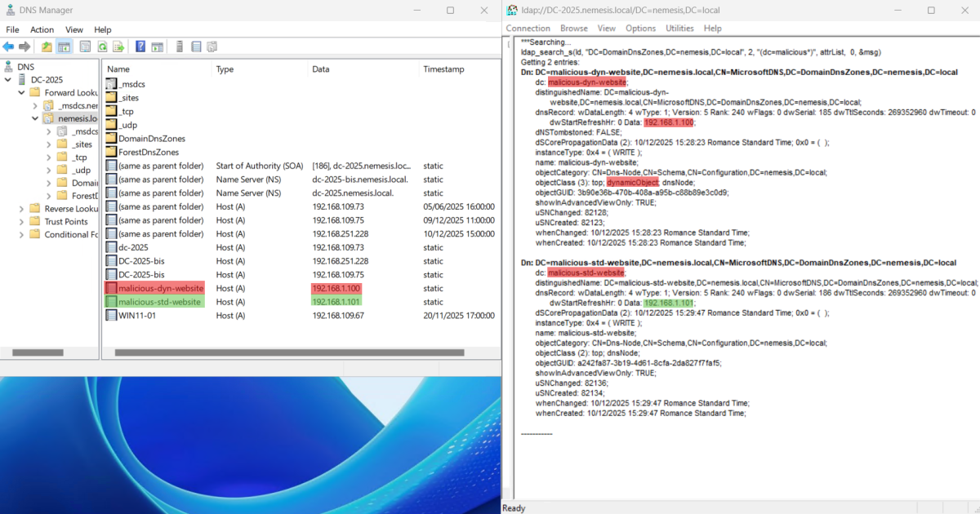Toggle the Show/Hide Console Tree toolbar icon

coord(64,47)
